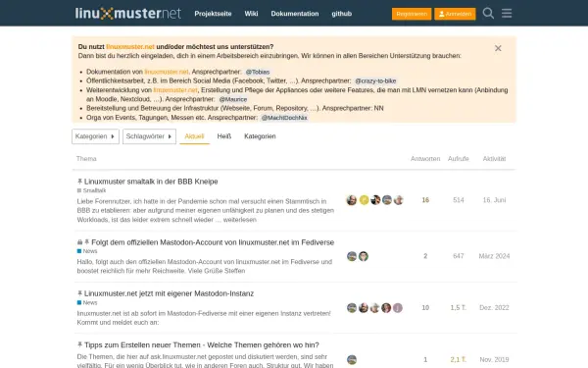The height and width of the screenshot is (368, 588).
Task: Open @Maurice user mention
Action: point(233,99)
